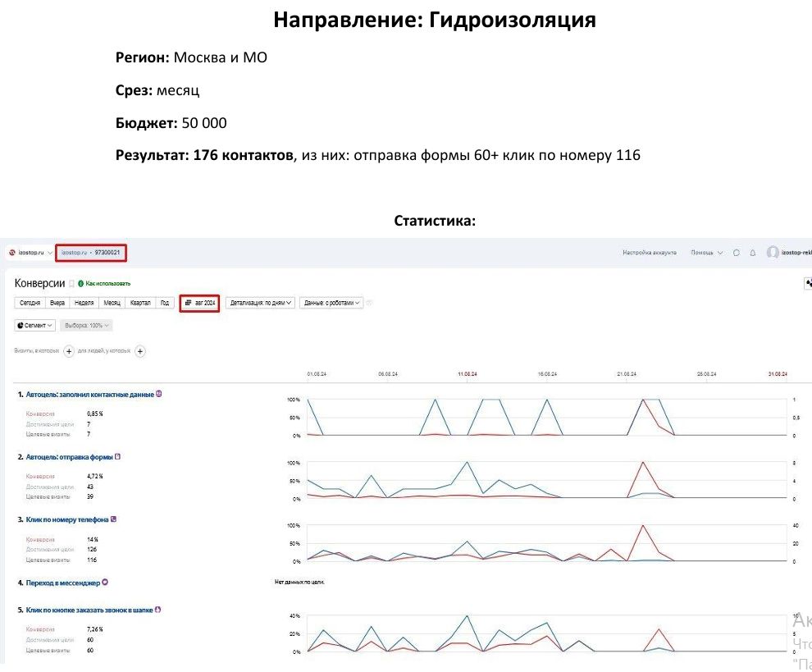Click the hint icon after 'Данные: с роботами'
This screenshot has width=812, height=672.
[369, 303]
